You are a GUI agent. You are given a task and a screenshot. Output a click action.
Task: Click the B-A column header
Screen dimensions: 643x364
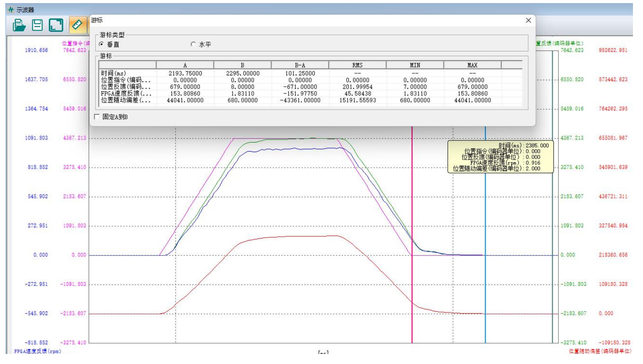[300, 65]
